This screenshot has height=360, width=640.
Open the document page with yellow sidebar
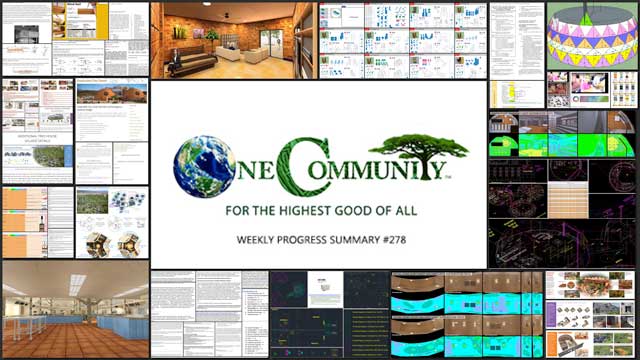tap(80, 21)
